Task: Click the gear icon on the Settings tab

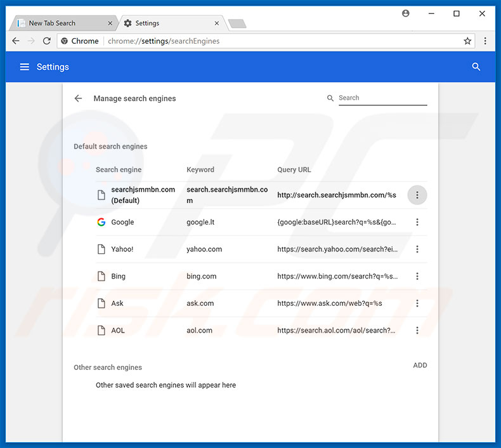Action: click(128, 23)
